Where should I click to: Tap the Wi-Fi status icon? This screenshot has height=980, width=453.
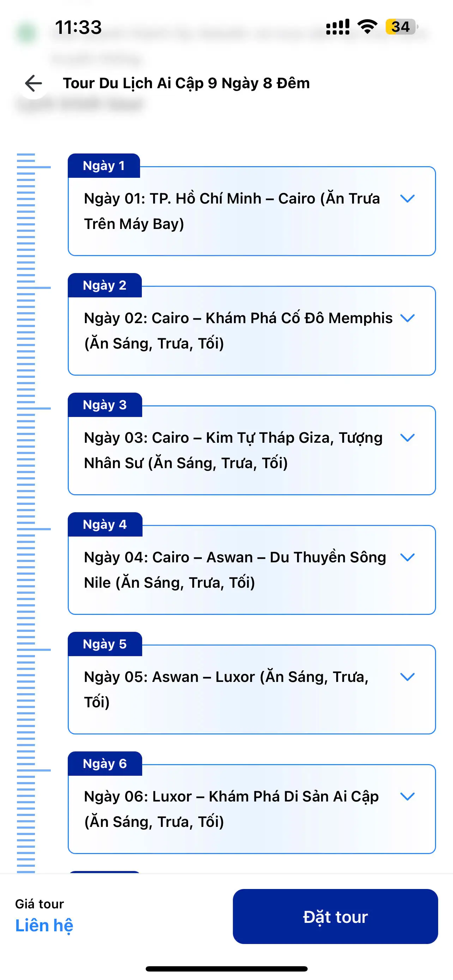coord(367,26)
